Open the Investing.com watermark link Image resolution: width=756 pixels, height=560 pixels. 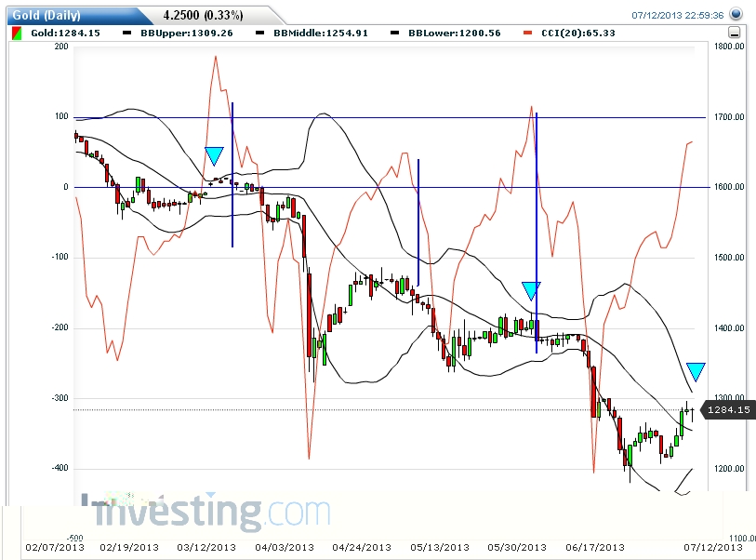tap(205, 512)
